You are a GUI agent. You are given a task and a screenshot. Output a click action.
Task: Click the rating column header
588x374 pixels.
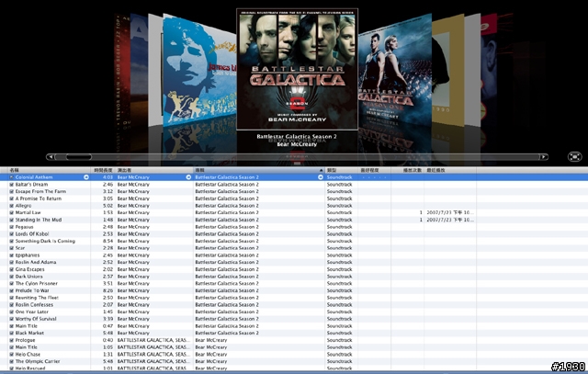374,170
